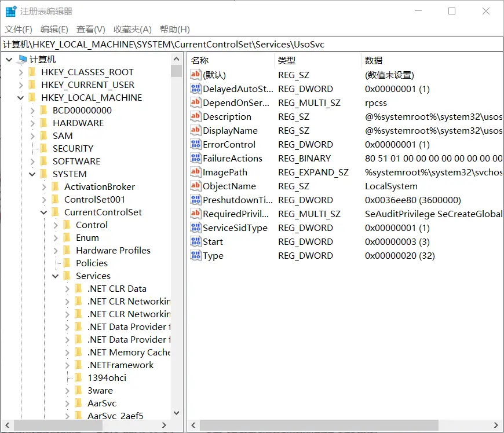The width and height of the screenshot is (504, 433).
Task: Open the 编辑(E) menu
Action: coord(54,29)
